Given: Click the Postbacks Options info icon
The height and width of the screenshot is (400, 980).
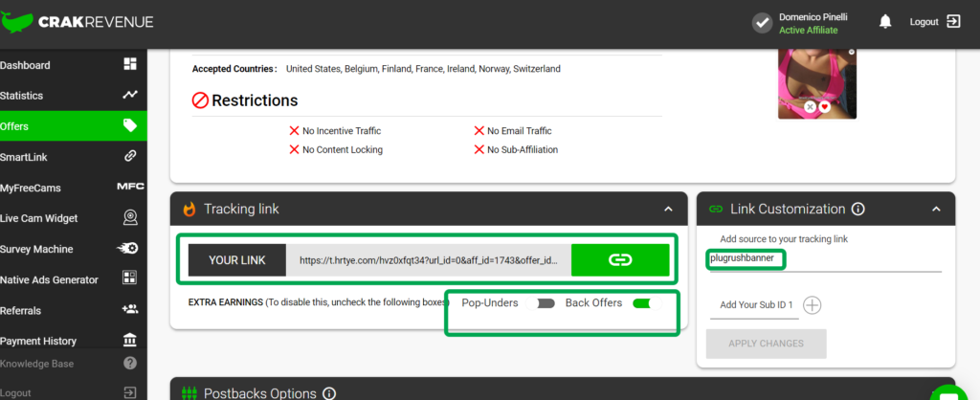Looking at the screenshot, I should coord(329,393).
